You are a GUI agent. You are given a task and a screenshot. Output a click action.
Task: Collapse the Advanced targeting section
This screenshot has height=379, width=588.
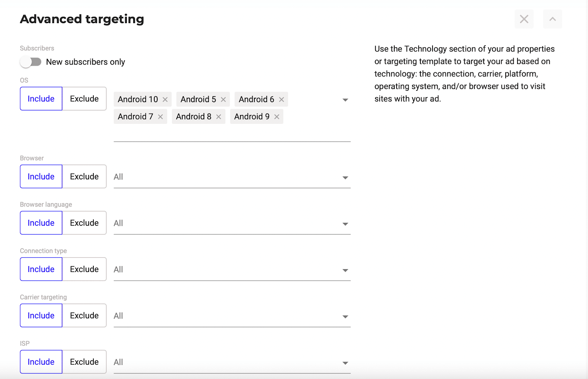(553, 19)
